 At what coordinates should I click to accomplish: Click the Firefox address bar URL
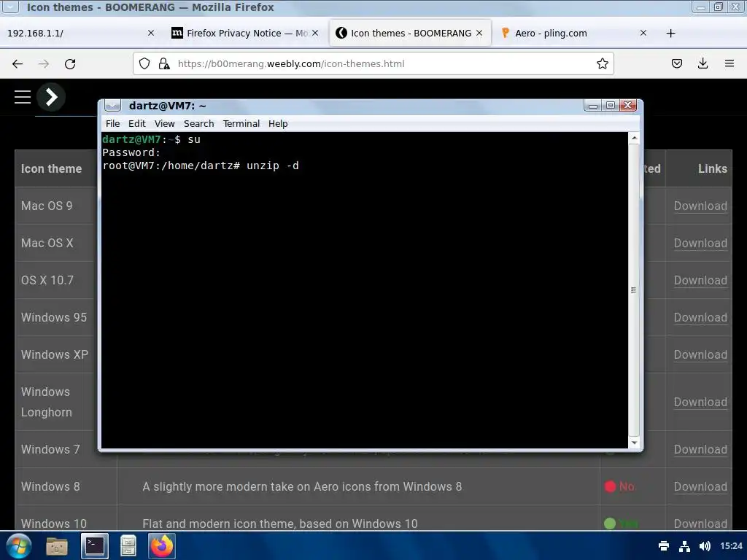tap(290, 64)
